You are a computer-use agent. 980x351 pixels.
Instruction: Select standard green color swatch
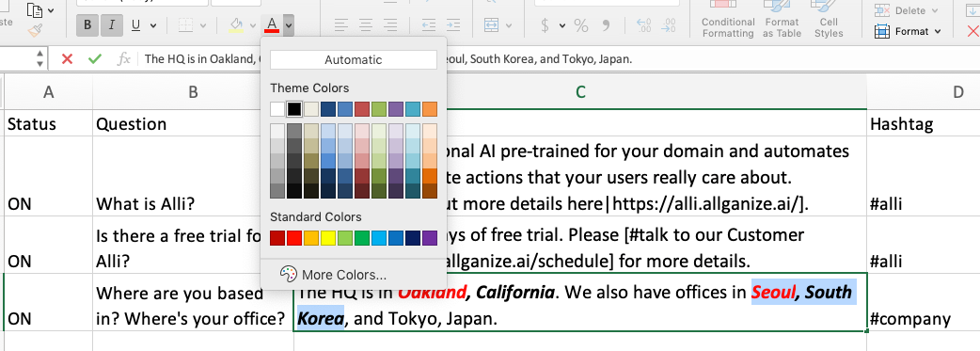[362, 238]
